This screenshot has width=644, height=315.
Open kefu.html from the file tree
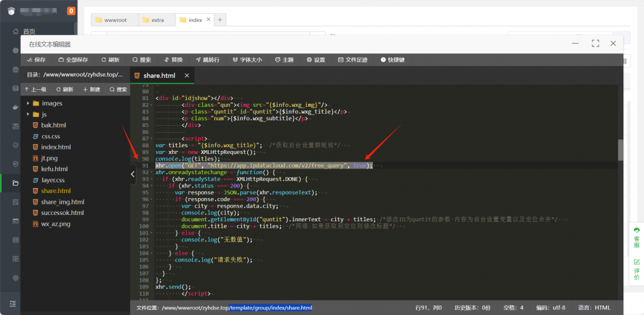[54, 169]
